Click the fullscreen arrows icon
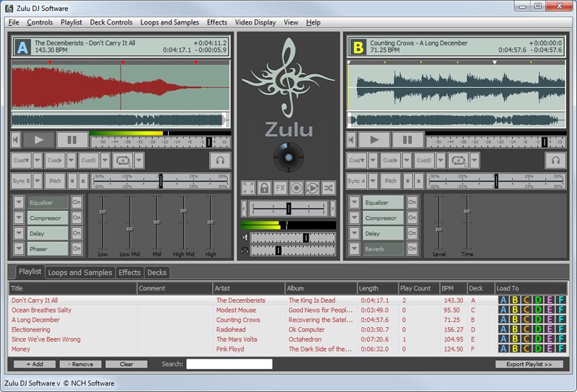577x392 pixels. point(248,188)
